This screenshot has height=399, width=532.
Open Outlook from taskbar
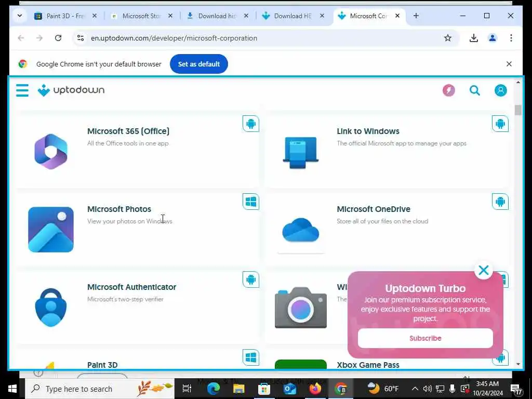tap(289, 389)
